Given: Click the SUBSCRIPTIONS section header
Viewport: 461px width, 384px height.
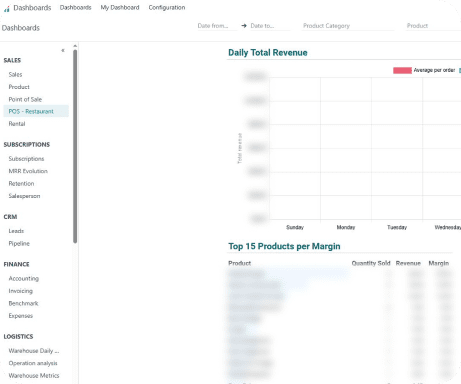Looking at the screenshot, I should coord(27,144).
